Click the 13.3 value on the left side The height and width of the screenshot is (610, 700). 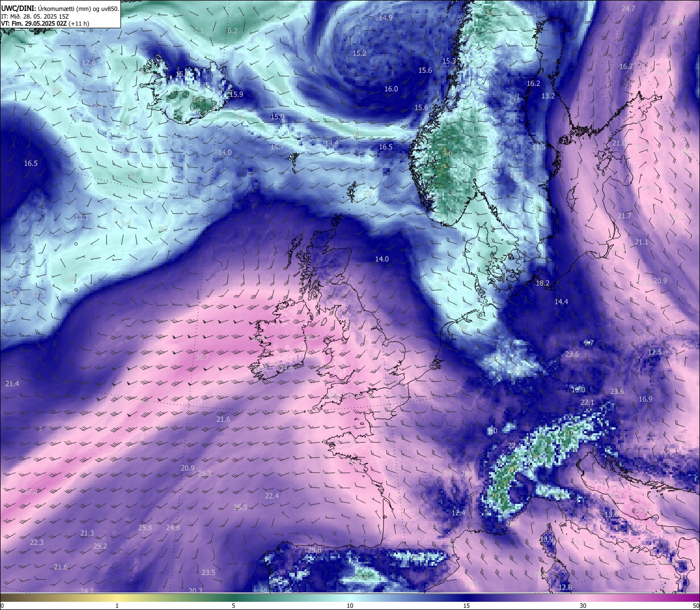81,218
